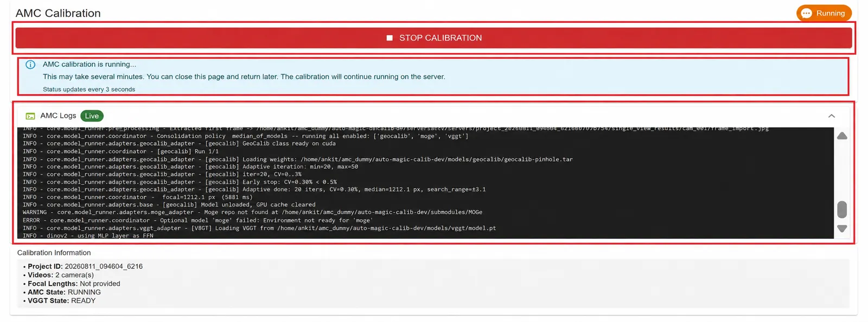
Task: Click the 'Consolidation policy median_of_models' log line
Action: [245, 136]
